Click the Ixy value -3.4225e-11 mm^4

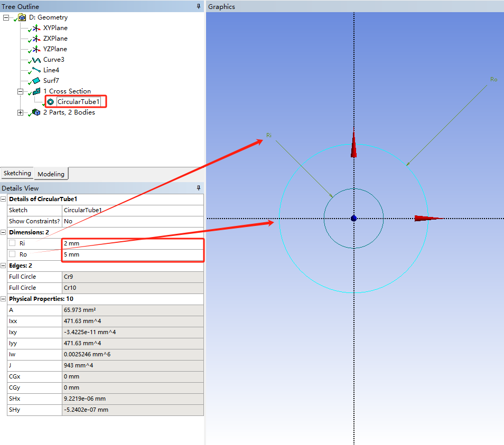click(133, 332)
